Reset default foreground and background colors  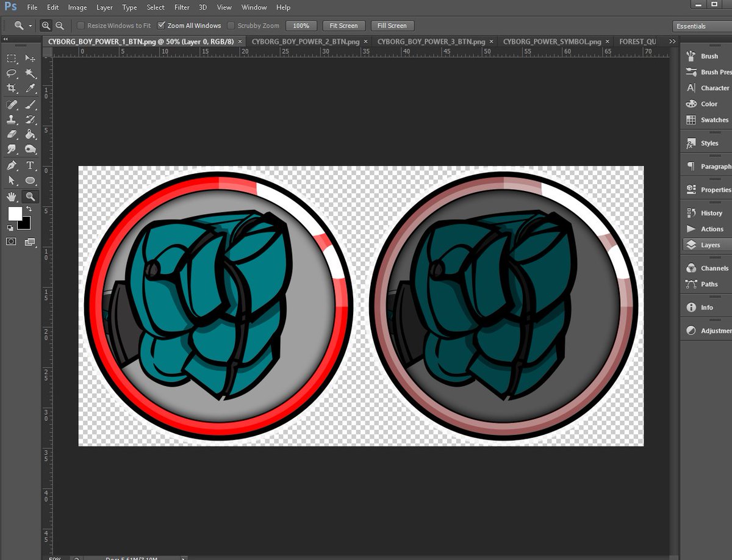[x=10, y=228]
